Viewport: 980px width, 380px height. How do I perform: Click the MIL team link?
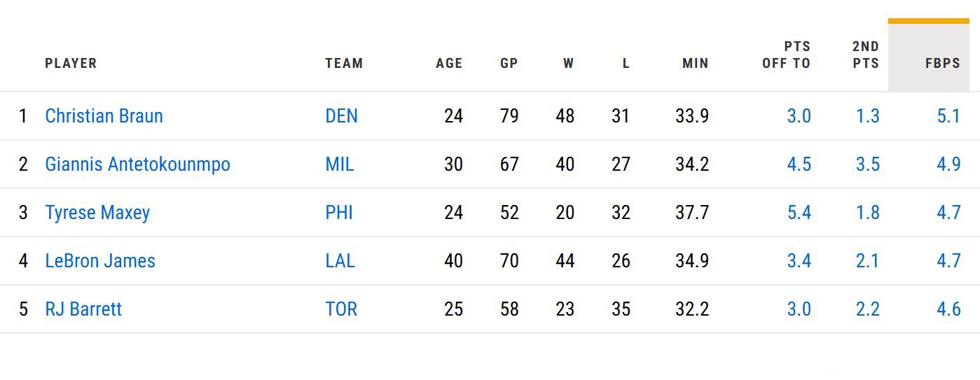click(340, 164)
